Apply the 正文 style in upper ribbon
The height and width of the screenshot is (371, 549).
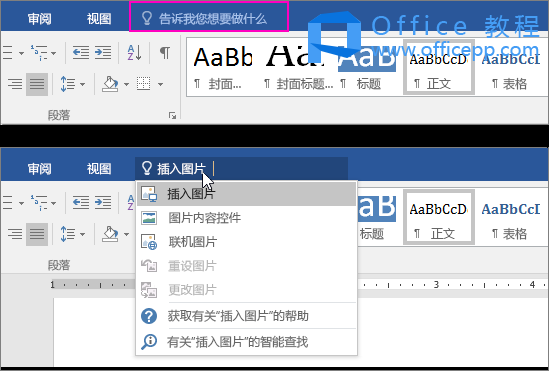(x=439, y=67)
